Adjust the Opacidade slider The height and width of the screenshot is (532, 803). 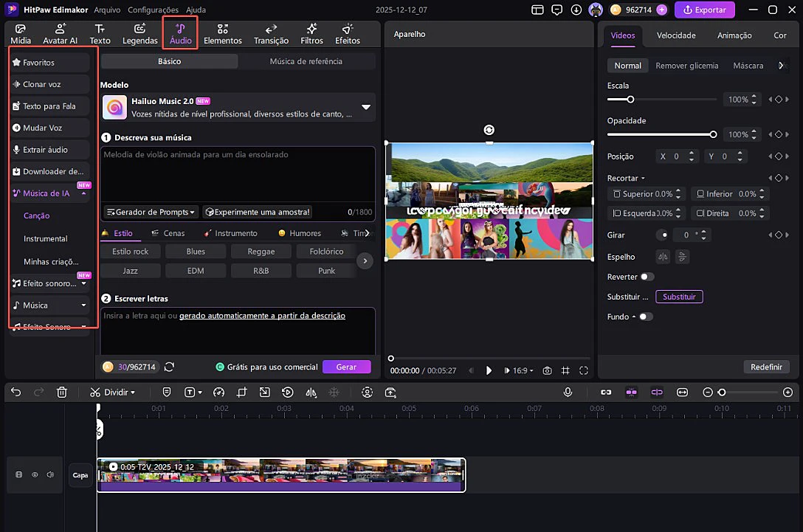712,134
